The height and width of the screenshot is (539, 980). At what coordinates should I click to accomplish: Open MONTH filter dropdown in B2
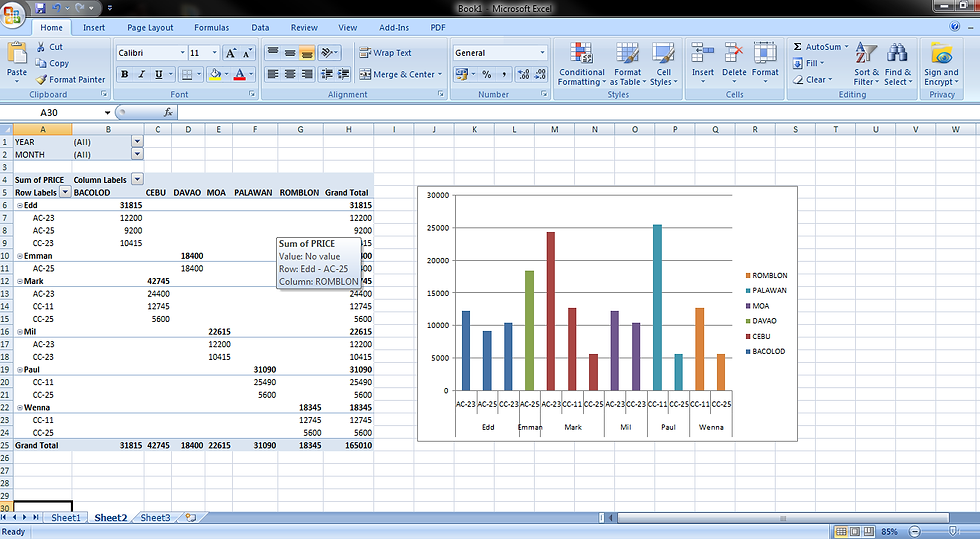pos(137,154)
